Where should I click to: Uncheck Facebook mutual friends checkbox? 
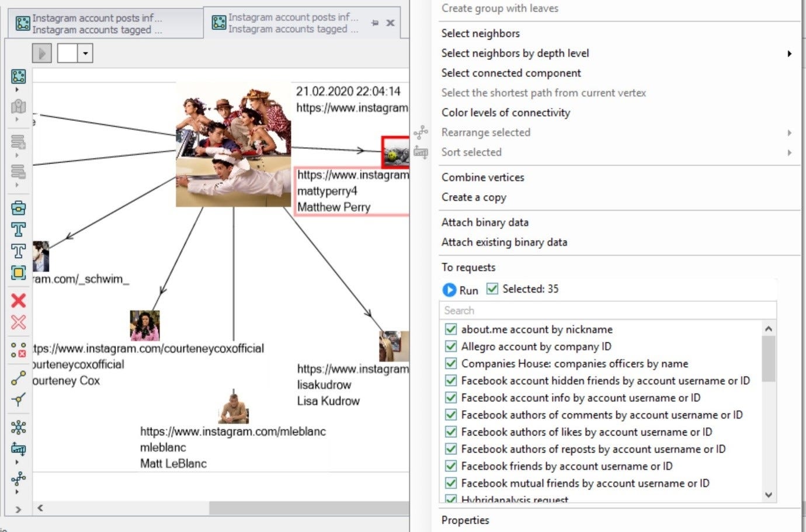coord(450,483)
